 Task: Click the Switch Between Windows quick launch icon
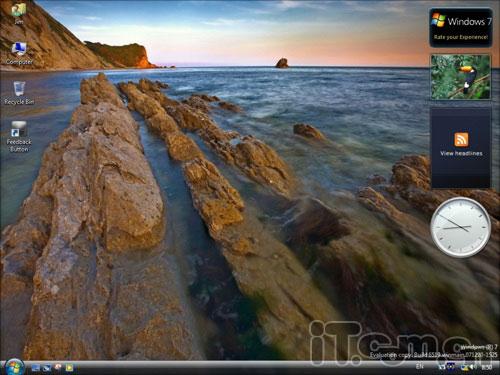coord(47,368)
